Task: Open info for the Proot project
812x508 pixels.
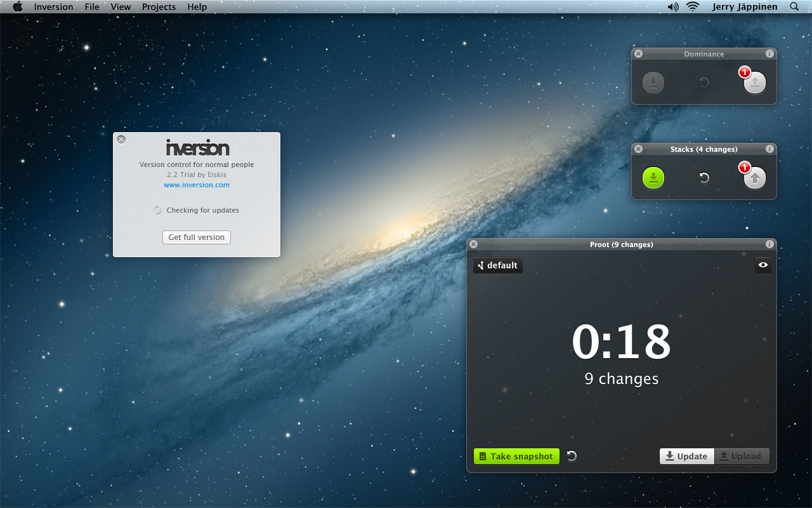Action: pyautogui.click(x=769, y=244)
